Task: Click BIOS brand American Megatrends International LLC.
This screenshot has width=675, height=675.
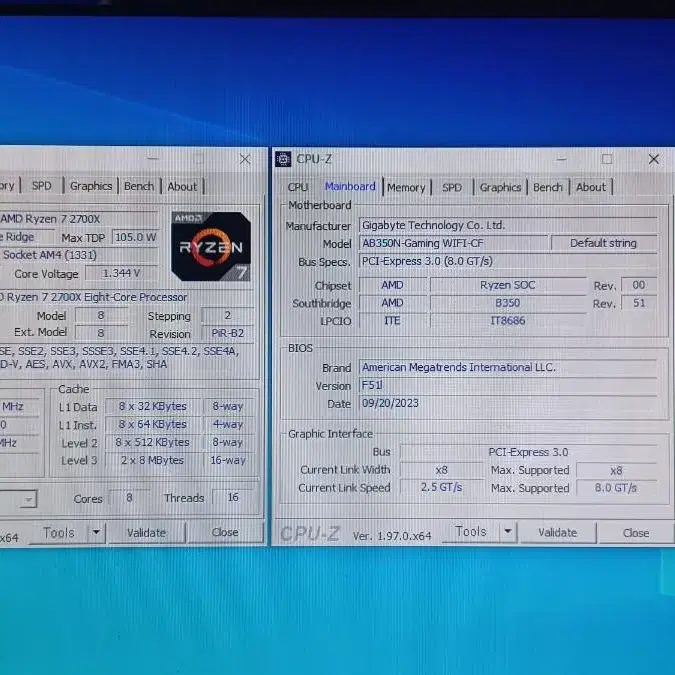Action: (508, 367)
